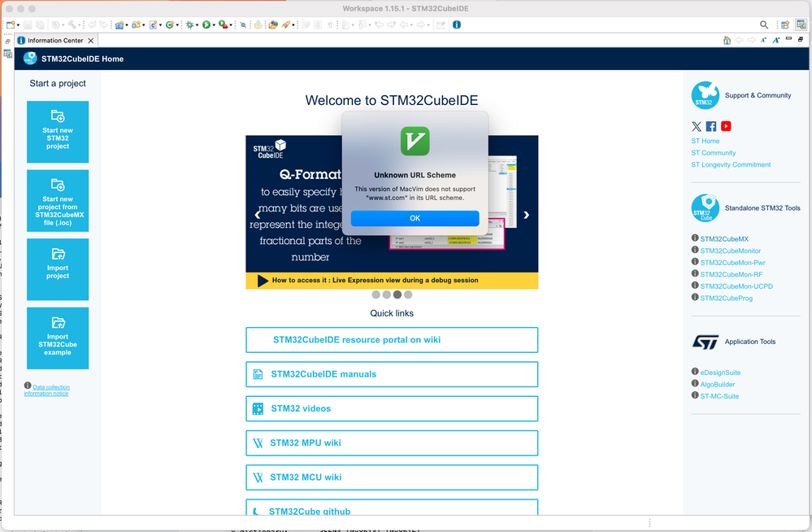Image resolution: width=812 pixels, height=532 pixels.
Task: Open the STM32CubeMon-Pwr link
Action: click(x=733, y=263)
